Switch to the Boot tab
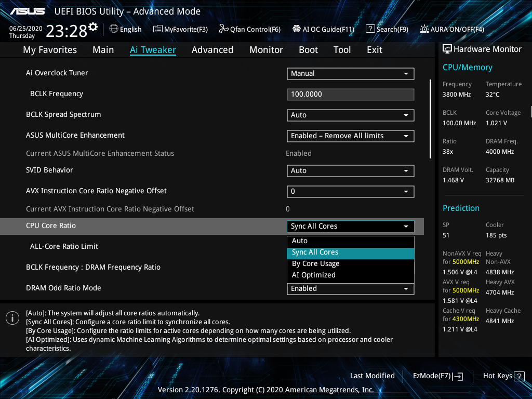The image size is (532, 399). tap(309, 50)
